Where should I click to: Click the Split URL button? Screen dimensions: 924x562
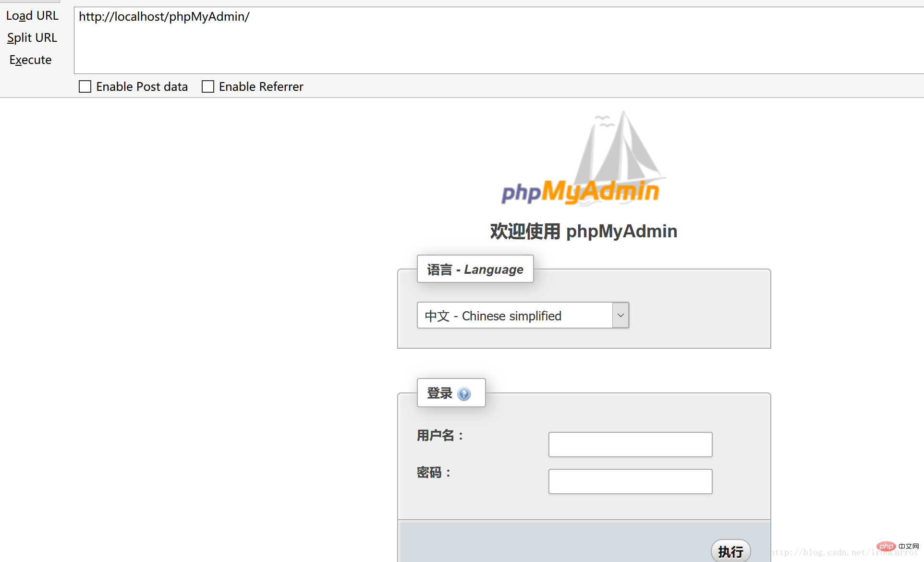(x=32, y=37)
